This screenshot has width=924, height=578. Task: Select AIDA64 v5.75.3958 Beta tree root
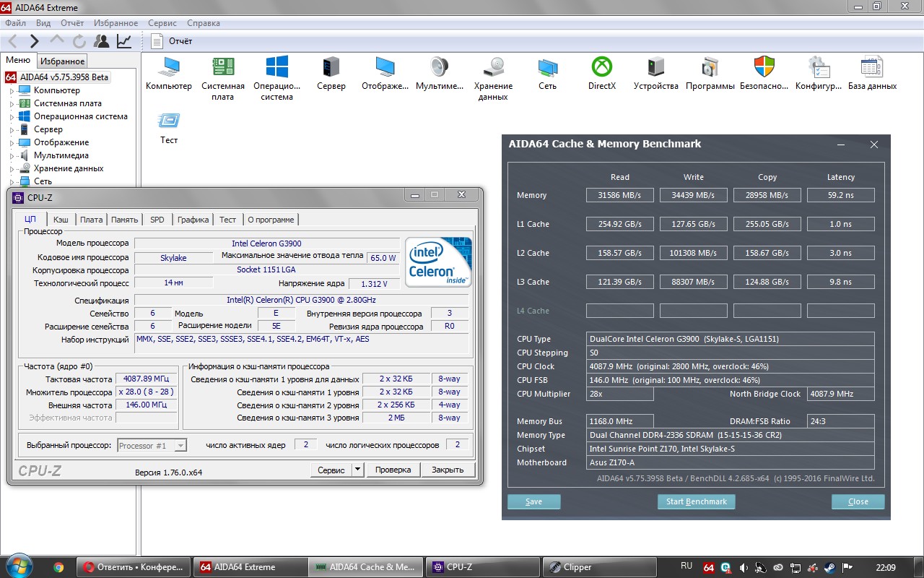click(x=64, y=77)
